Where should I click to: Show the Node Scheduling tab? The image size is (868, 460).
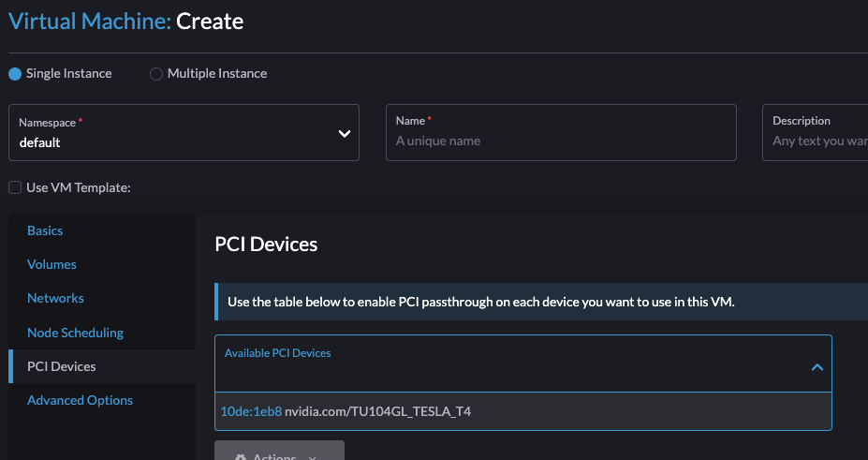pos(75,333)
